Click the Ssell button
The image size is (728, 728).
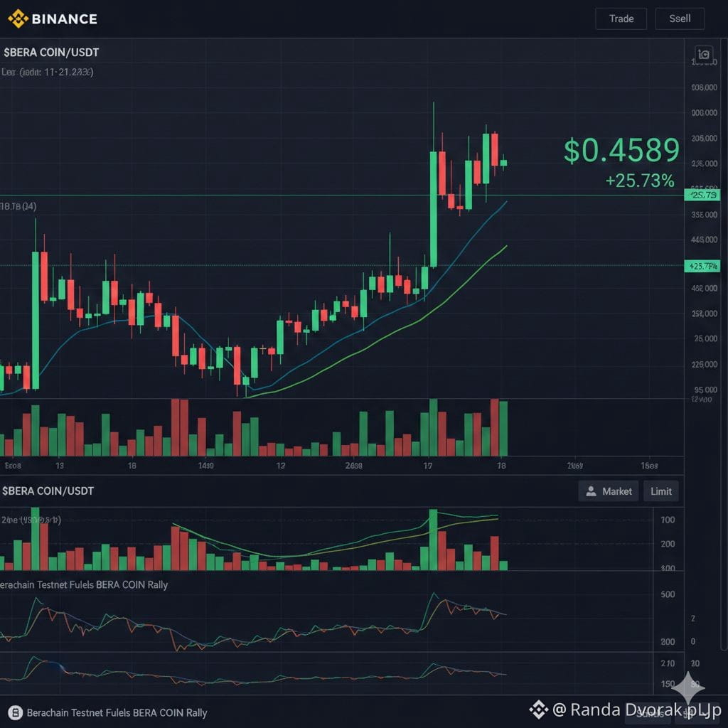click(x=680, y=18)
